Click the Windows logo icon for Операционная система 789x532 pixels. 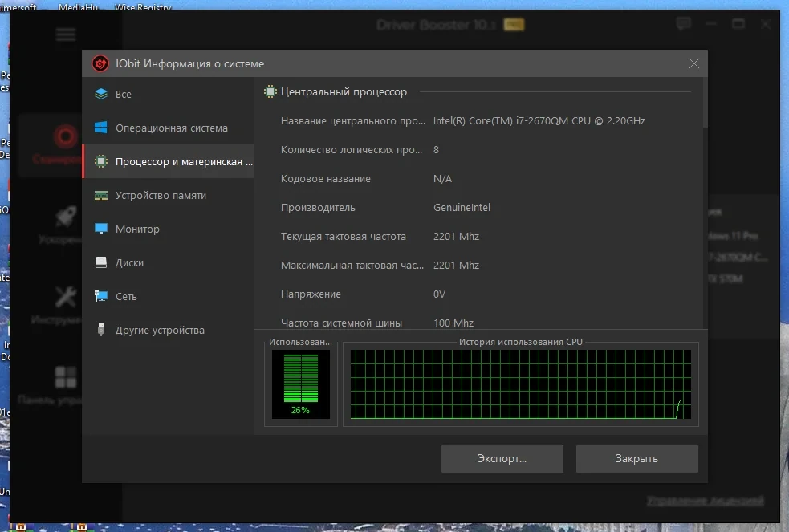[x=100, y=128]
